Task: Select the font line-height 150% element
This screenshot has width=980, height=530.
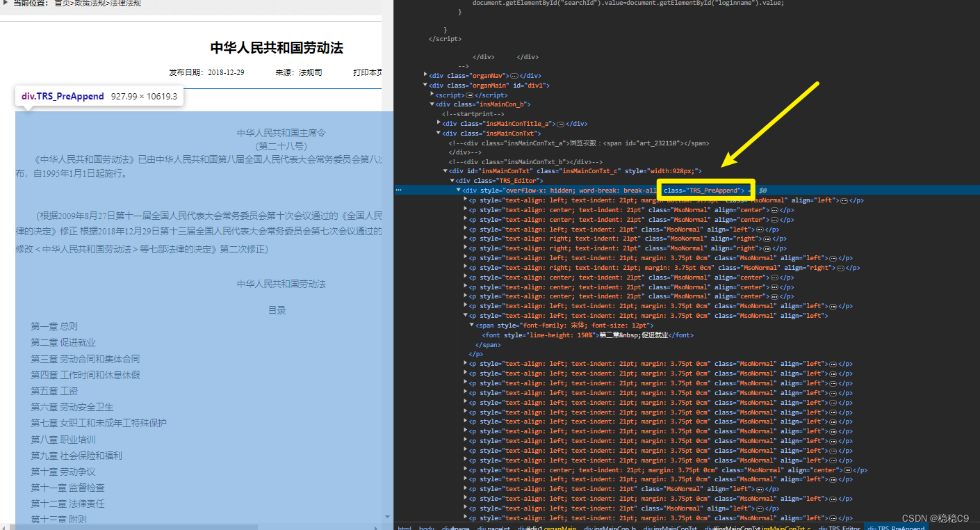Action: tap(588, 335)
